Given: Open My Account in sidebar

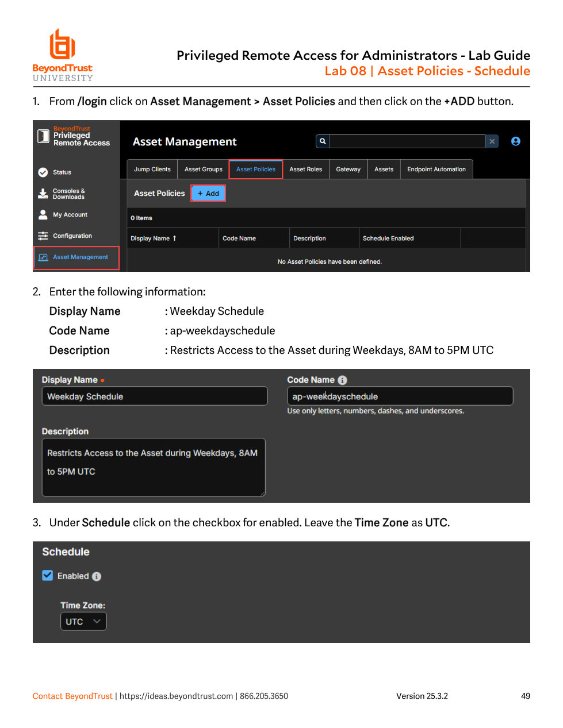Looking at the screenshot, I should (70, 215).
